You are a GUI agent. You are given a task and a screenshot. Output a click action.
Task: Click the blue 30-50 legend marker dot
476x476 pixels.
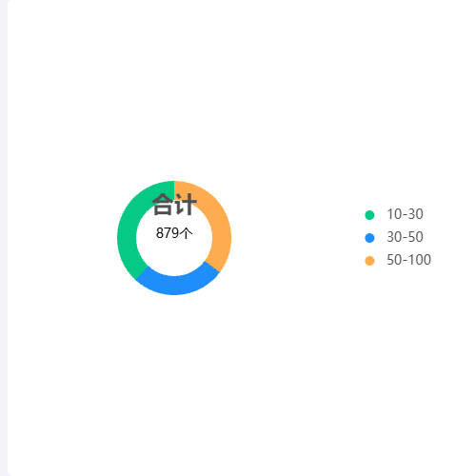pyautogui.click(x=369, y=238)
